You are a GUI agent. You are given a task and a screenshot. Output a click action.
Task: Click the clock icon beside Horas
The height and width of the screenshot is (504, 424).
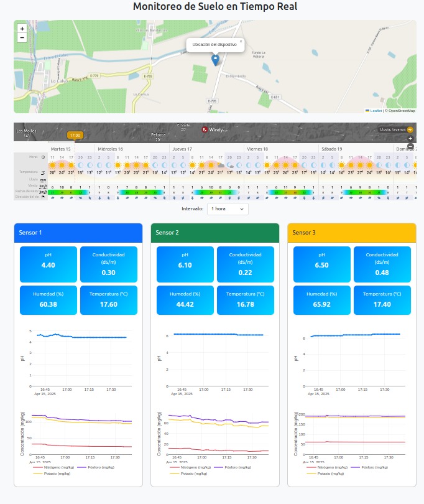coord(43,157)
